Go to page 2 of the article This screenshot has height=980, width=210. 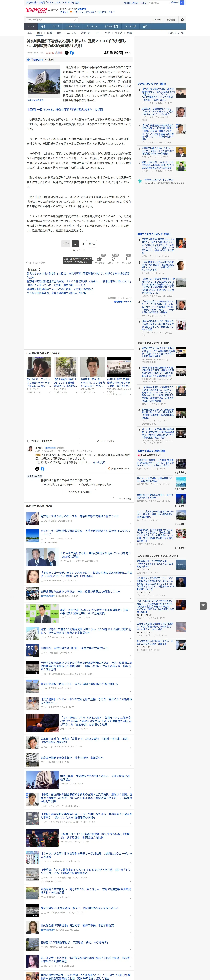[x=83, y=244]
